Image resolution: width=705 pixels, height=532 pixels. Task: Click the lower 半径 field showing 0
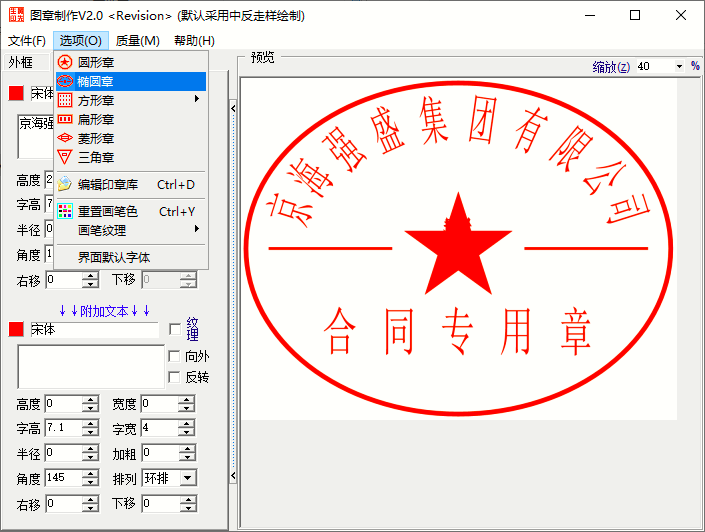coord(64,453)
